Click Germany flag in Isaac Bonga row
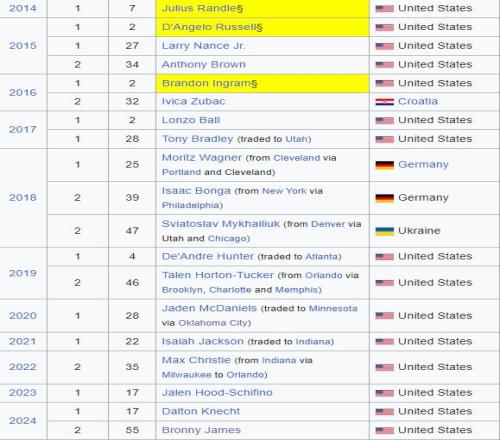Image resolution: width=500 pixels, height=440 pixels. pos(385,198)
